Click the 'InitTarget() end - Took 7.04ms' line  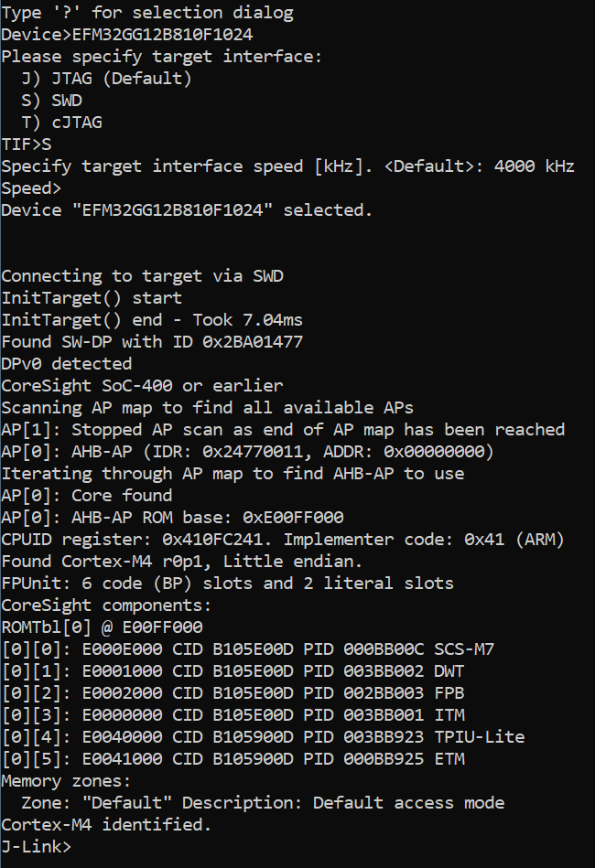(x=152, y=320)
